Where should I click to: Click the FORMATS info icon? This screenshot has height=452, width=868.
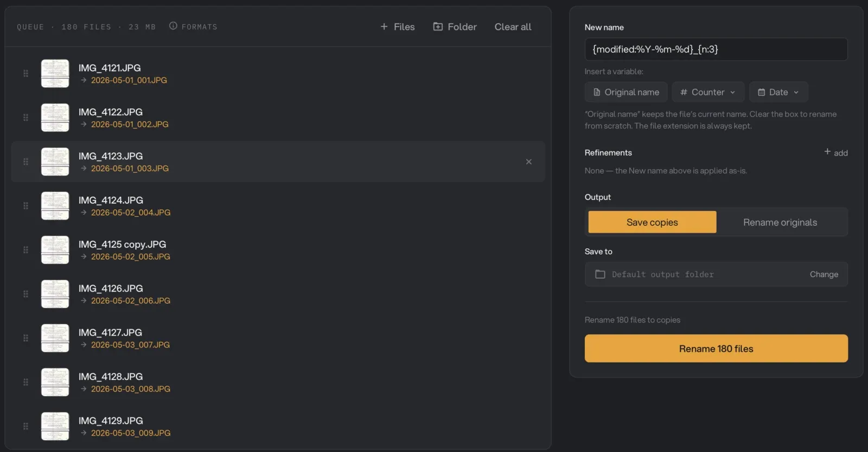173,25
